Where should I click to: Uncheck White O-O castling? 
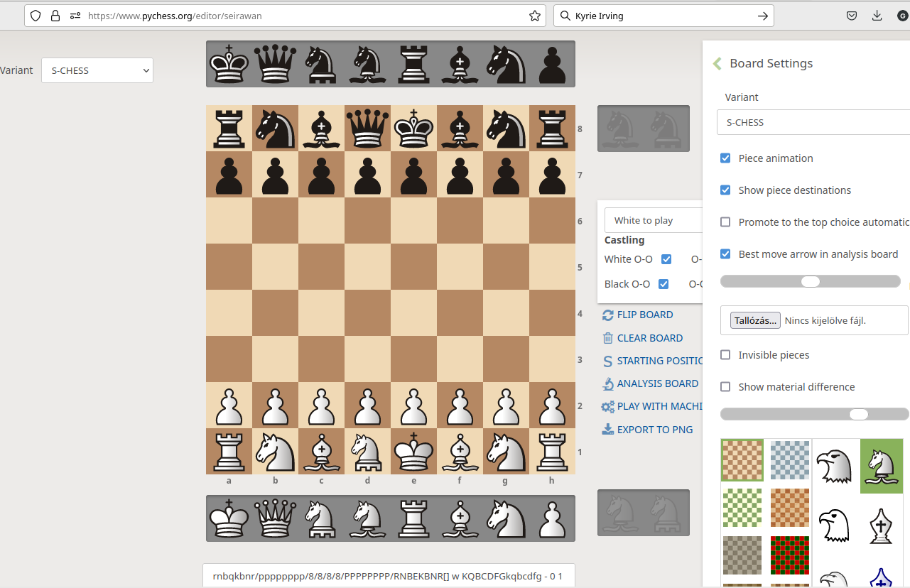click(x=666, y=259)
